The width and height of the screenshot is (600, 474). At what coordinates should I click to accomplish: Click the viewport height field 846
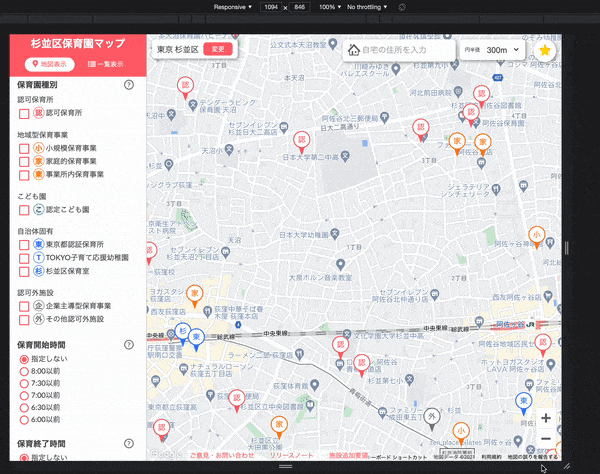(x=300, y=7)
